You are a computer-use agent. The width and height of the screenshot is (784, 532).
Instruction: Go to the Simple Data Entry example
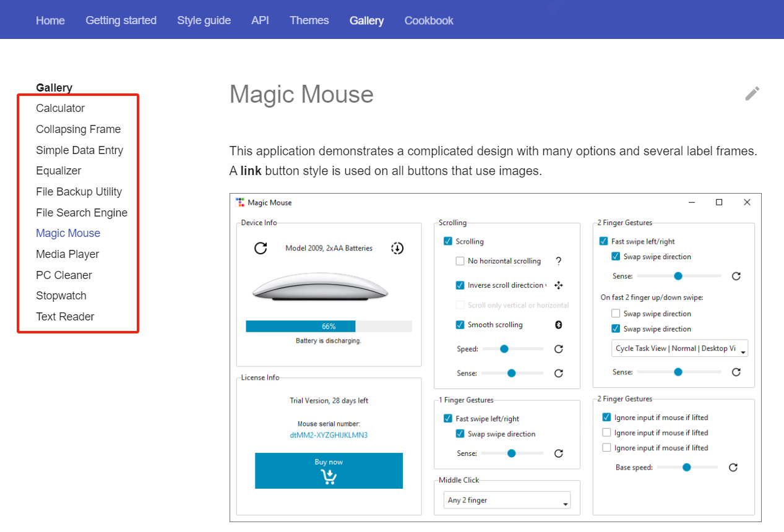tap(79, 150)
